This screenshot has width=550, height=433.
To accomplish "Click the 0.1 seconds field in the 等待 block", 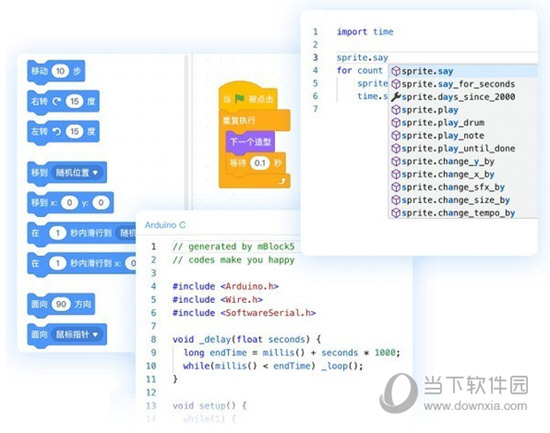I will pyautogui.click(x=260, y=163).
